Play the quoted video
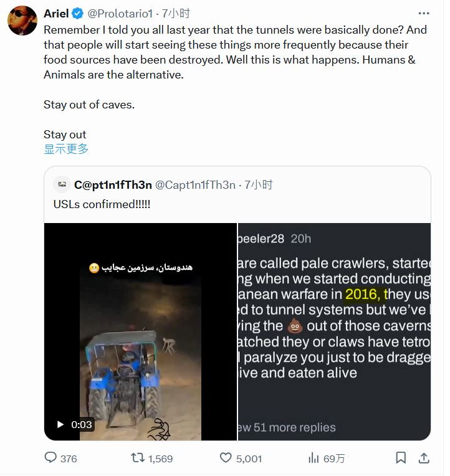Image resolution: width=450 pixels, height=476 pixels. pos(60,424)
